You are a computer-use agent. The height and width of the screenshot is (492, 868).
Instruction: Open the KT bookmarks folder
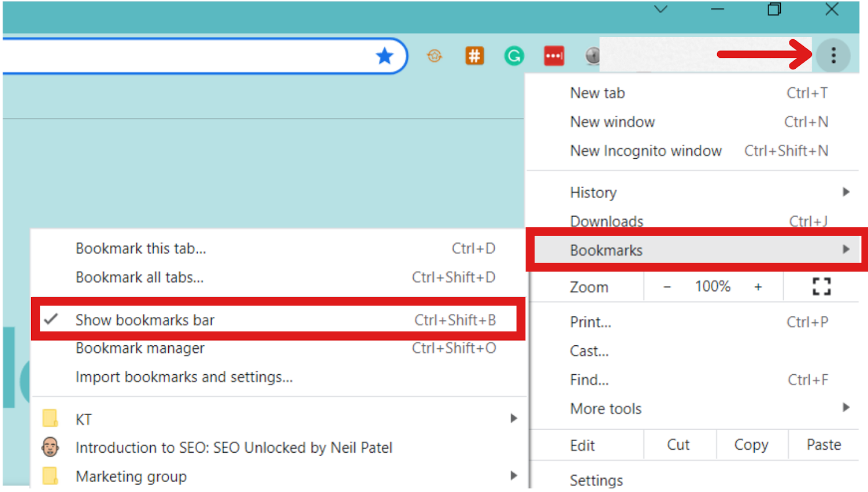click(x=84, y=419)
